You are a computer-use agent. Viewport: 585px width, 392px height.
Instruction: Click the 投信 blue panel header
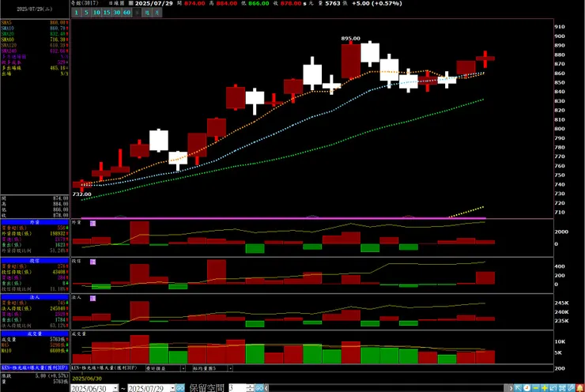pyautogui.click(x=35, y=261)
